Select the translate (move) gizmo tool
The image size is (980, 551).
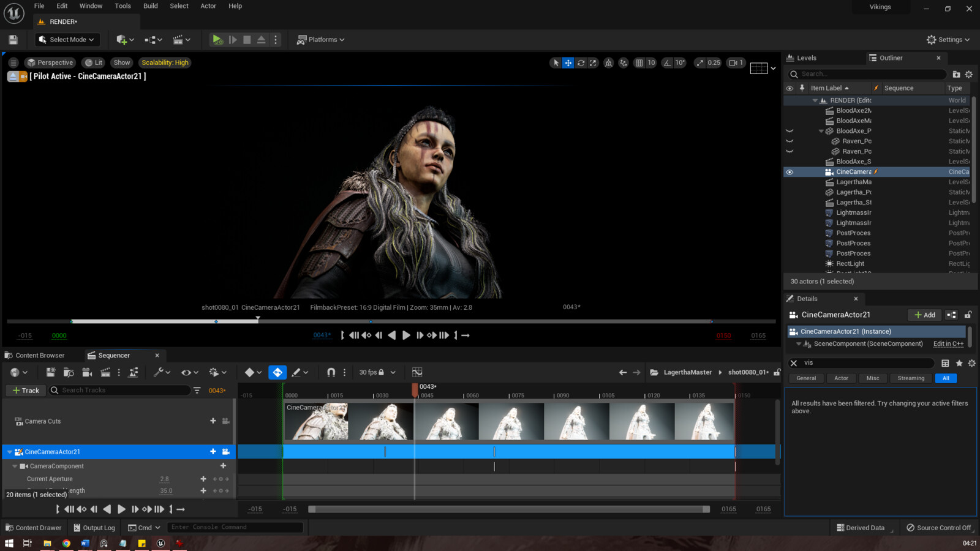[568, 62]
